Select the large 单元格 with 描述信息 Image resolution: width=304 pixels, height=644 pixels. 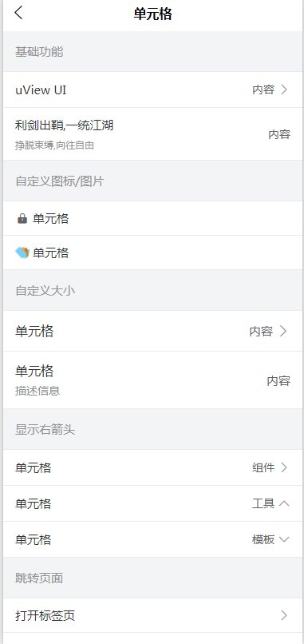point(152,380)
